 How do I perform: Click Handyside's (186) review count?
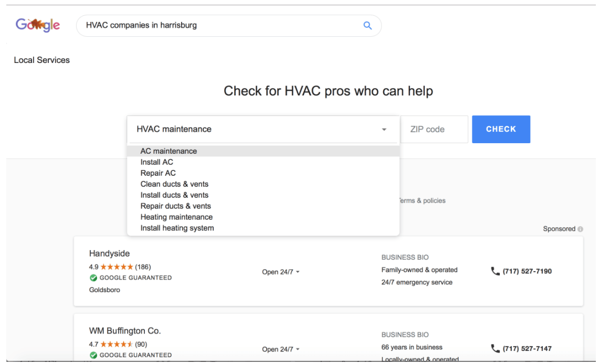[143, 267]
